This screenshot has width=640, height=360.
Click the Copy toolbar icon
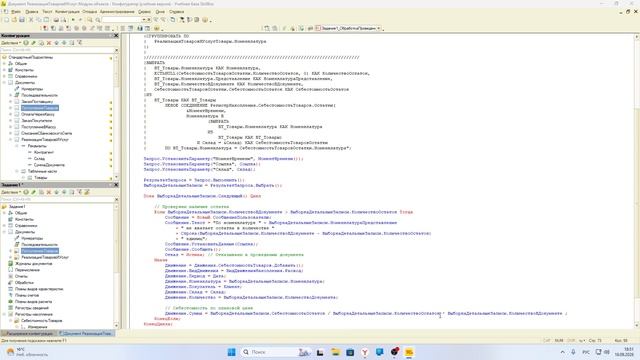39,20
